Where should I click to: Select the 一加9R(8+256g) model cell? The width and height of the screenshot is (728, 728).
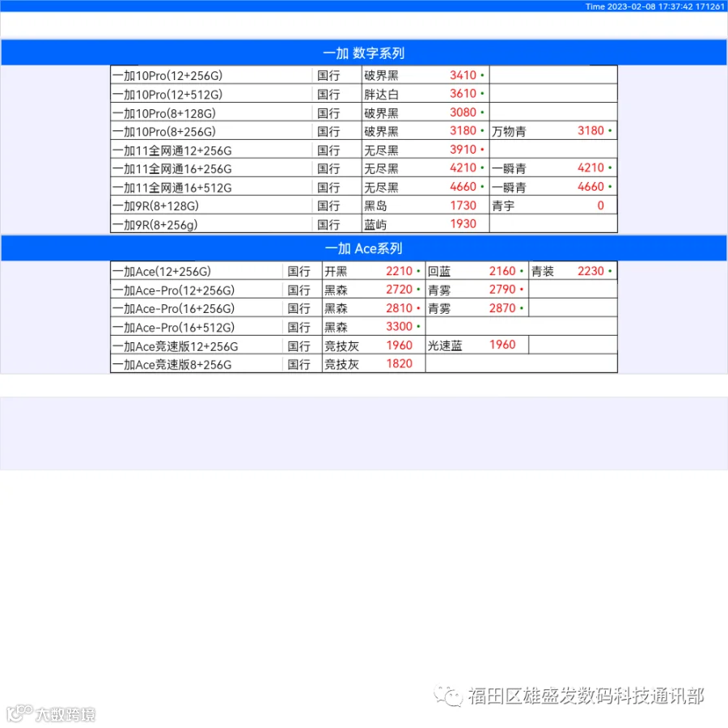[x=211, y=225]
